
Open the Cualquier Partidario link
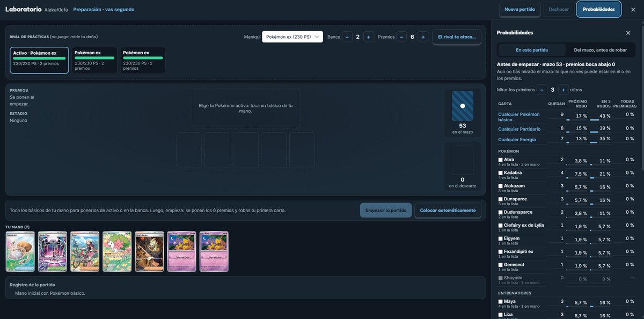(x=519, y=129)
